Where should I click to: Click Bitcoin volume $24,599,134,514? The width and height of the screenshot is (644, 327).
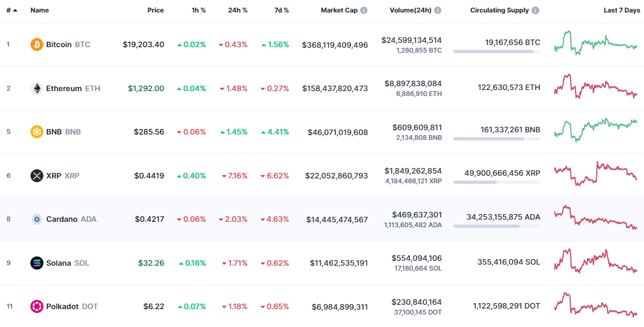pyautogui.click(x=412, y=40)
